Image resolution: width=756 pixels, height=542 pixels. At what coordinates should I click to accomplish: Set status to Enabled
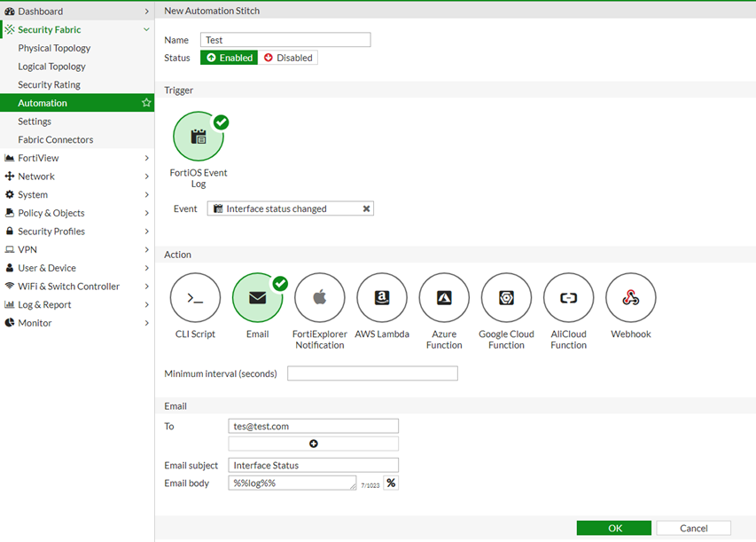(x=229, y=58)
